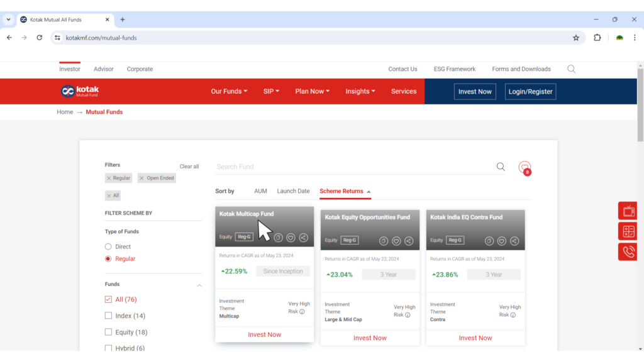Switch to the Corporate tab
Viewport: 644px width, 362px height.
pyautogui.click(x=140, y=69)
